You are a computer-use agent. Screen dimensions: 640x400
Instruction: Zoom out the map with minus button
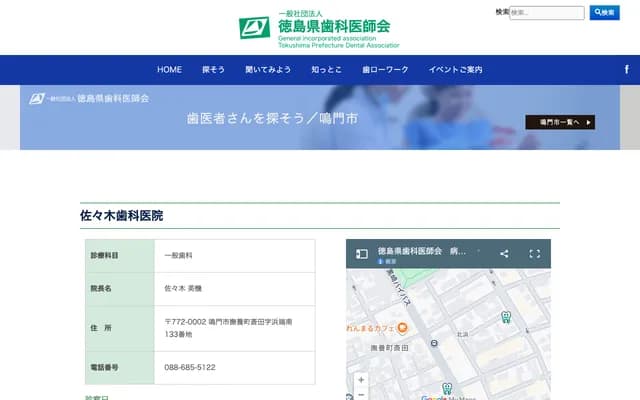coord(361,395)
